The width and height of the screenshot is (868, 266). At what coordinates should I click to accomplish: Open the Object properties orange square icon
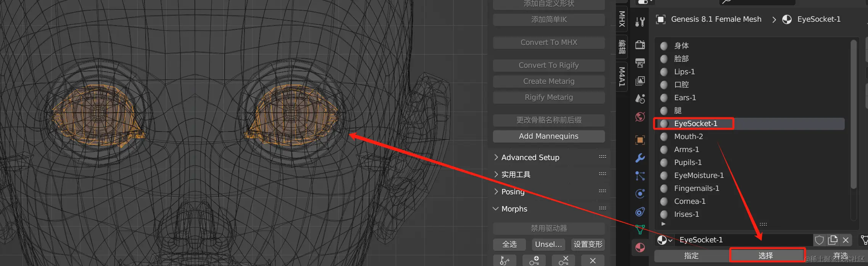coord(640,140)
